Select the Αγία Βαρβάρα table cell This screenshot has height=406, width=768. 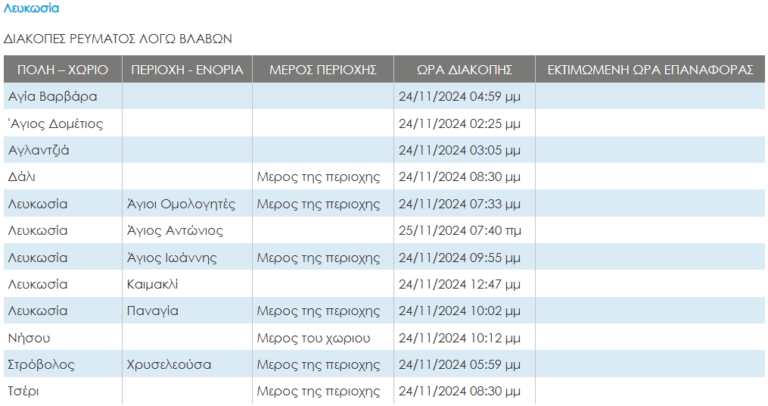pyautogui.click(x=52, y=97)
